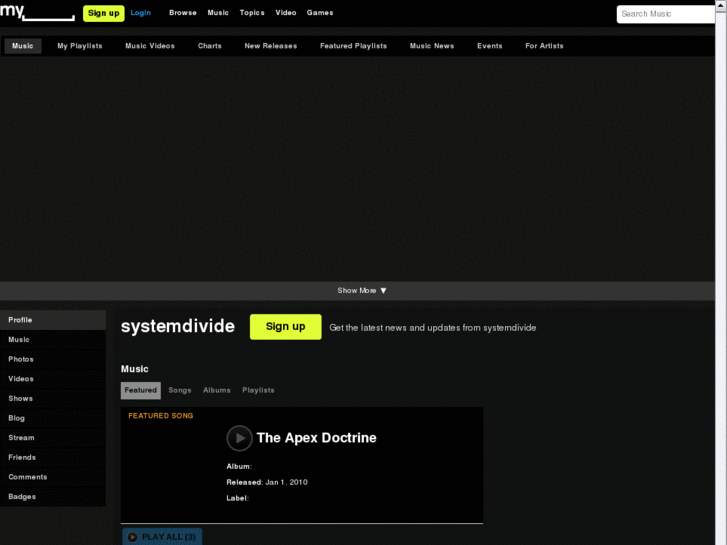Select the Playlists tab under Music
Image resolution: width=727 pixels, height=545 pixels.
pos(258,390)
